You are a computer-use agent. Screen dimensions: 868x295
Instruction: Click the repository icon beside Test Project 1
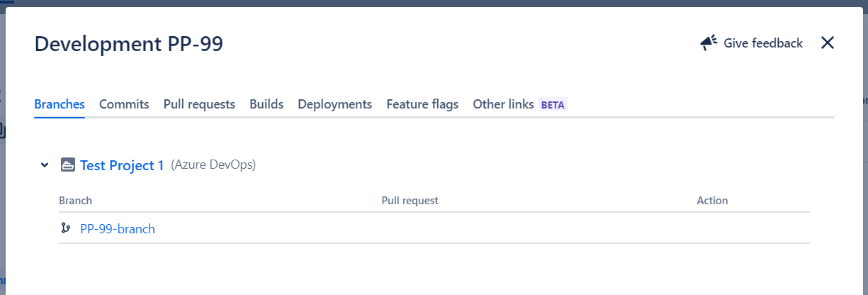coord(67,165)
